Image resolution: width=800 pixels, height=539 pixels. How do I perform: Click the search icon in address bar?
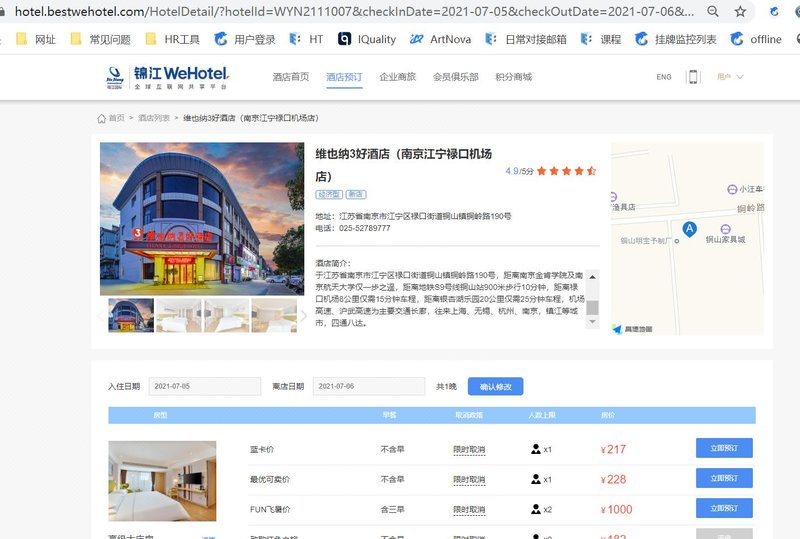(x=711, y=12)
